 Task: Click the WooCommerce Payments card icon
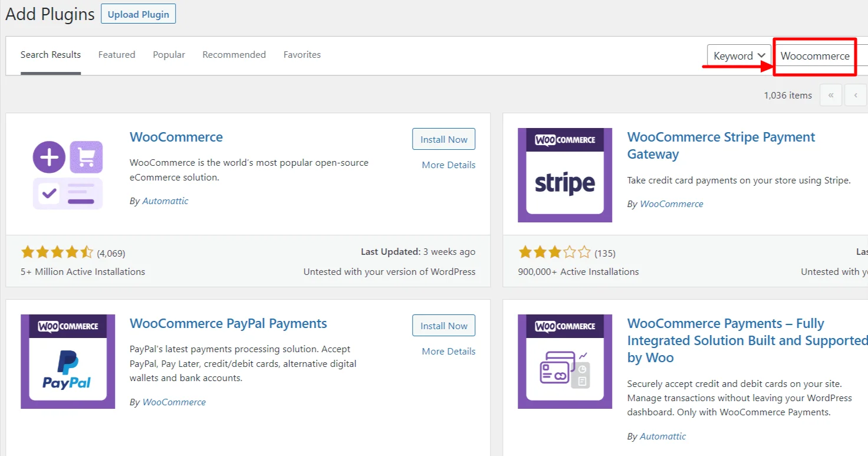coord(565,362)
